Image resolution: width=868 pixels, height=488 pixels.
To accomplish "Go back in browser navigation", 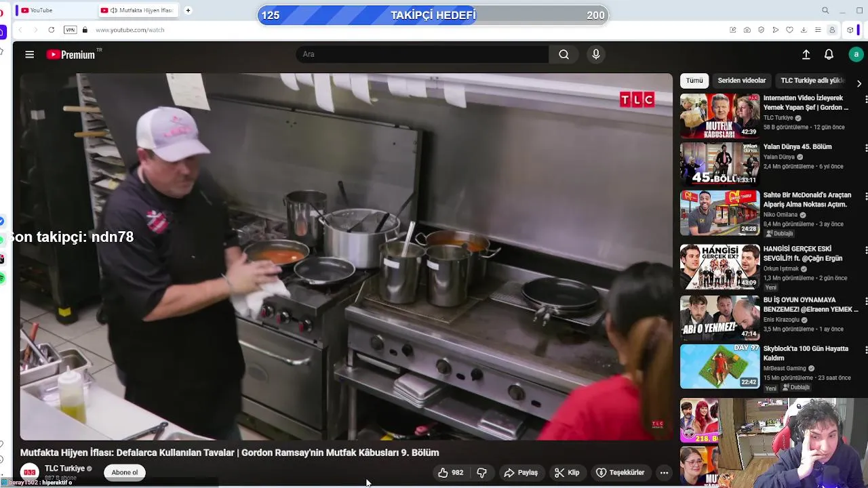I will [x=20, y=30].
